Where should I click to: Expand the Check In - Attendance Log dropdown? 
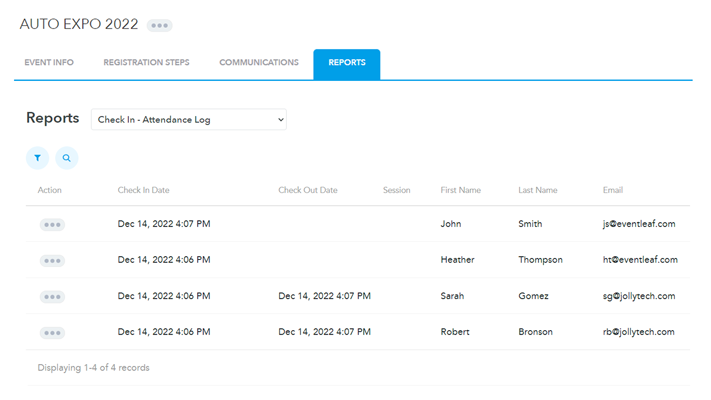coord(188,120)
